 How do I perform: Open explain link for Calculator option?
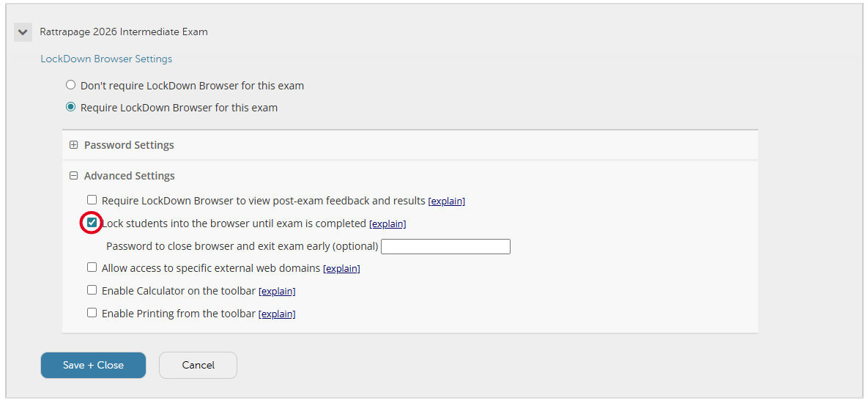point(277,291)
